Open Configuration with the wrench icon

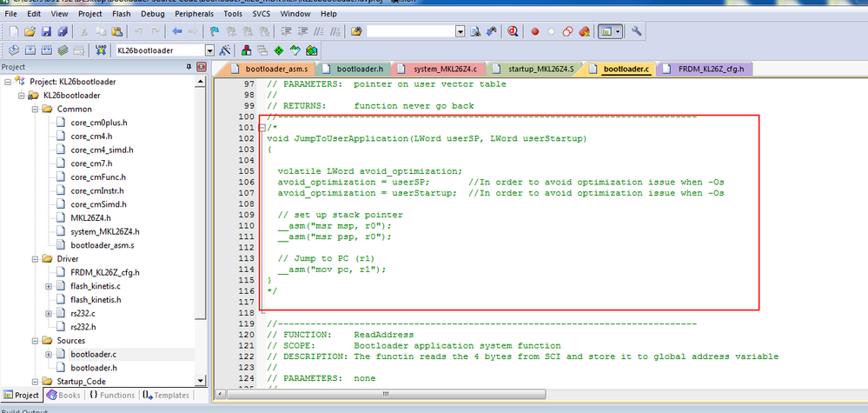[636, 31]
